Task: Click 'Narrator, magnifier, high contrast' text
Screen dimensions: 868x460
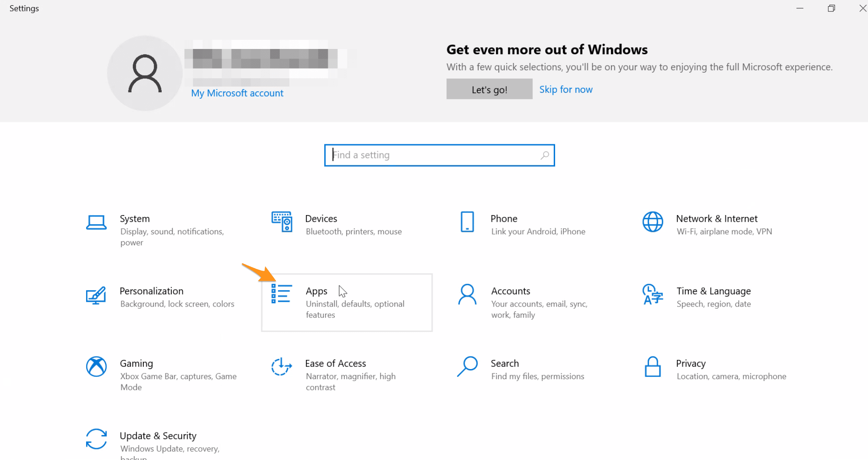Action: coord(351,382)
